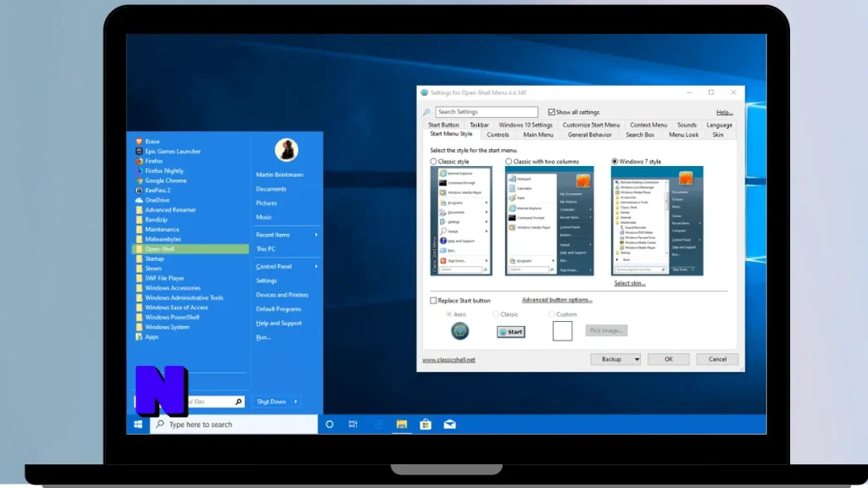Choose the Custom button radio option
The width and height of the screenshot is (868, 488).
[551, 314]
